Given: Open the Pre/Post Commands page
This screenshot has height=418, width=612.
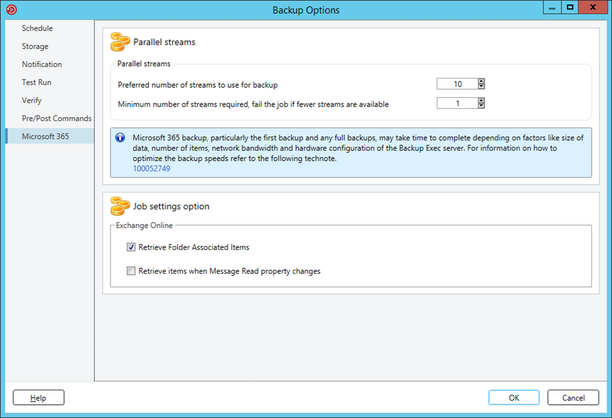Looking at the screenshot, I should [57, 118].
